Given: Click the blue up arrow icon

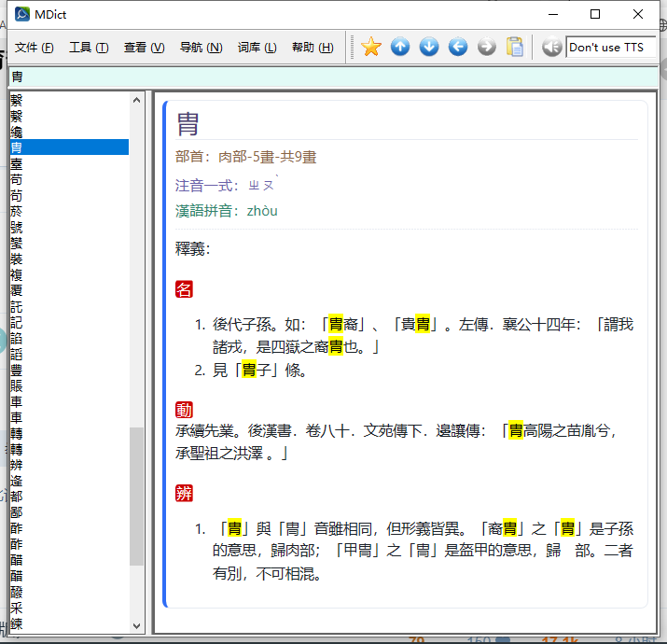Looking at the screenshot, I should [x=400, y=47].
